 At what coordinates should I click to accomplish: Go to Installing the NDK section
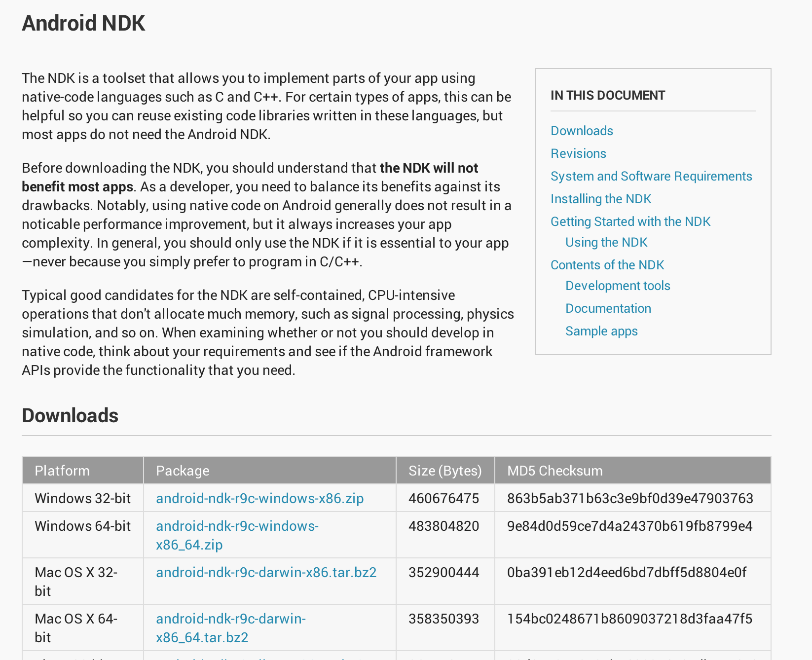click(601, 199)
